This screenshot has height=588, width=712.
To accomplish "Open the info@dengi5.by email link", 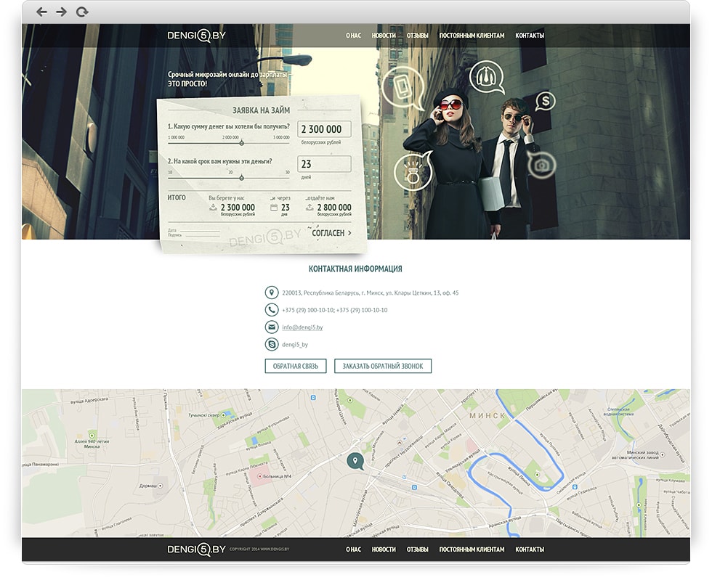I will [x=302, y=327].
